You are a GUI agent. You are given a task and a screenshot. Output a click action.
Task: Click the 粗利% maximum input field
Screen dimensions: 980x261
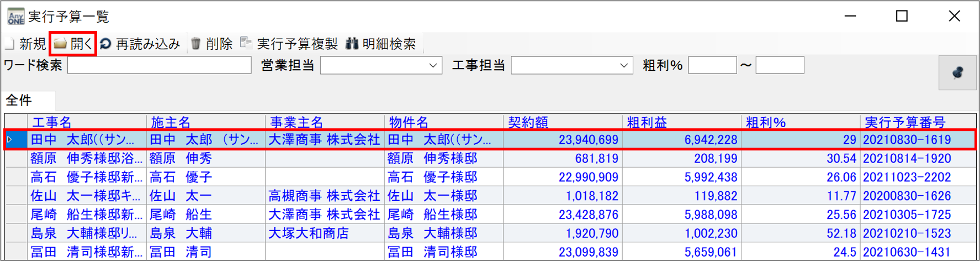tap(780, 66)
